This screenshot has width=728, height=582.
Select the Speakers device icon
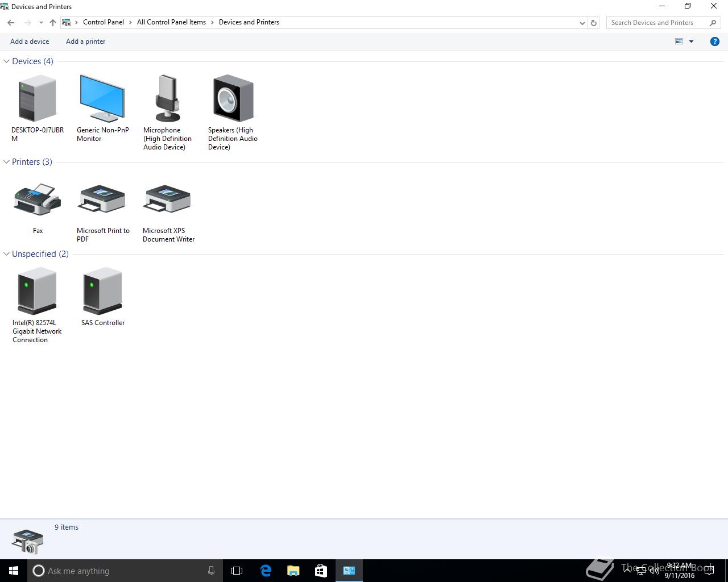tap(233, 98)
